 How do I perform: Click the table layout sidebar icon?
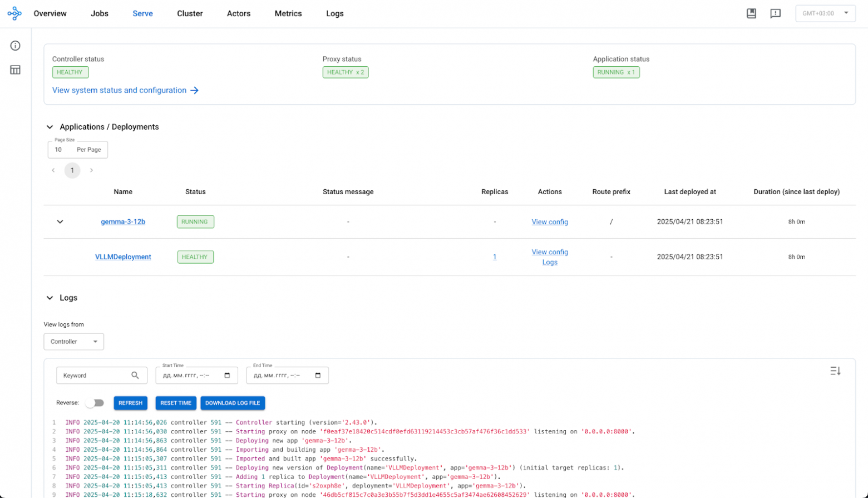(15, 70)
